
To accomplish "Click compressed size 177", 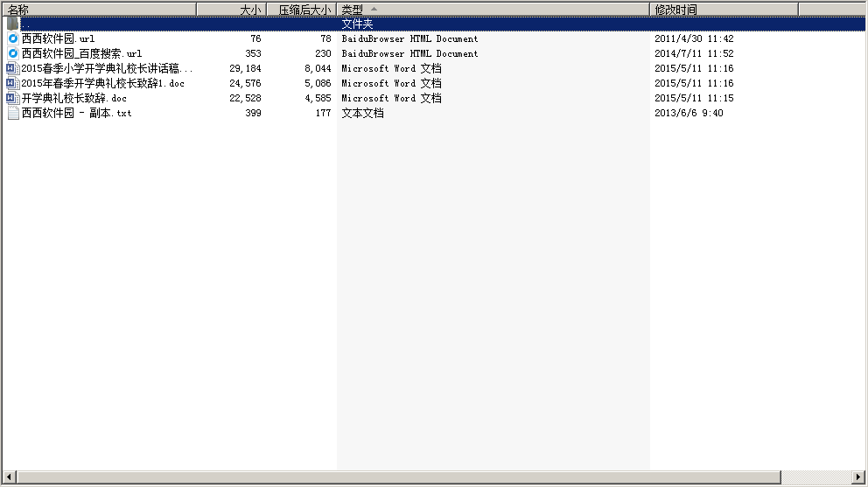I will pyautogui.click(x=323, y=113).
